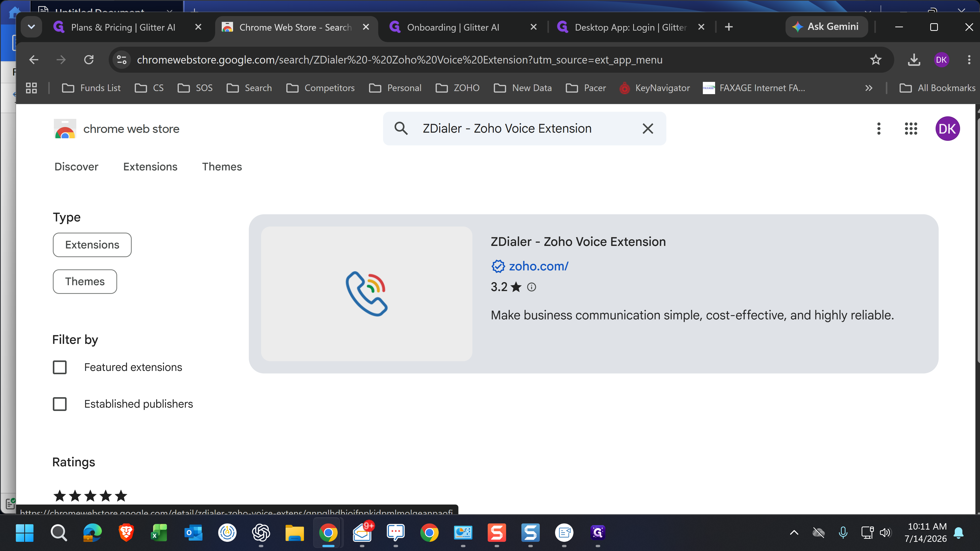Go to Themes section in top nav

tap(222, 167)
